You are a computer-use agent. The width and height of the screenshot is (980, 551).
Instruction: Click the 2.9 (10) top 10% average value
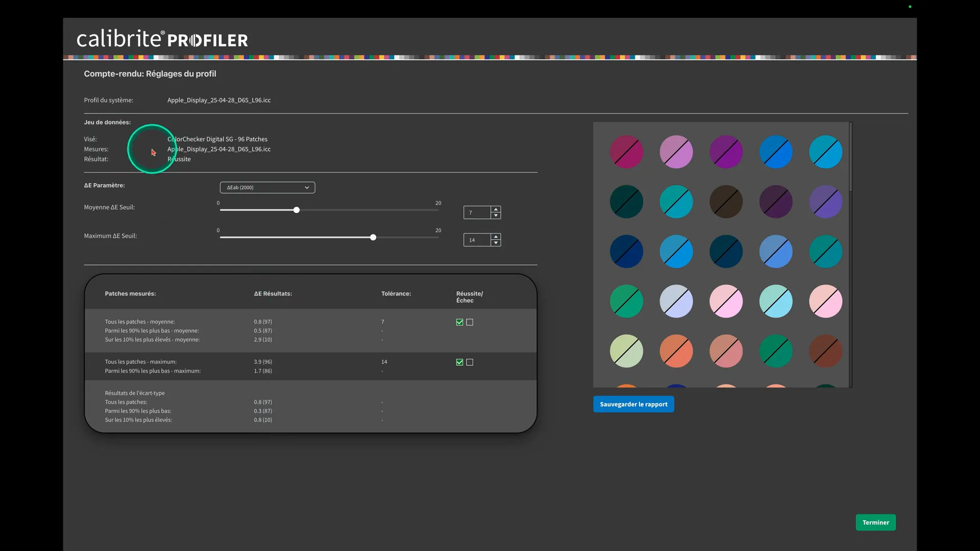click(263, 340)
